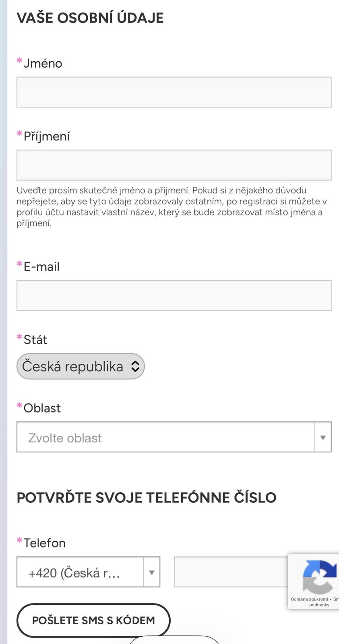Screen dimensions: 339x644
Task: Click the Stát field label
Action: click(35, 340)
